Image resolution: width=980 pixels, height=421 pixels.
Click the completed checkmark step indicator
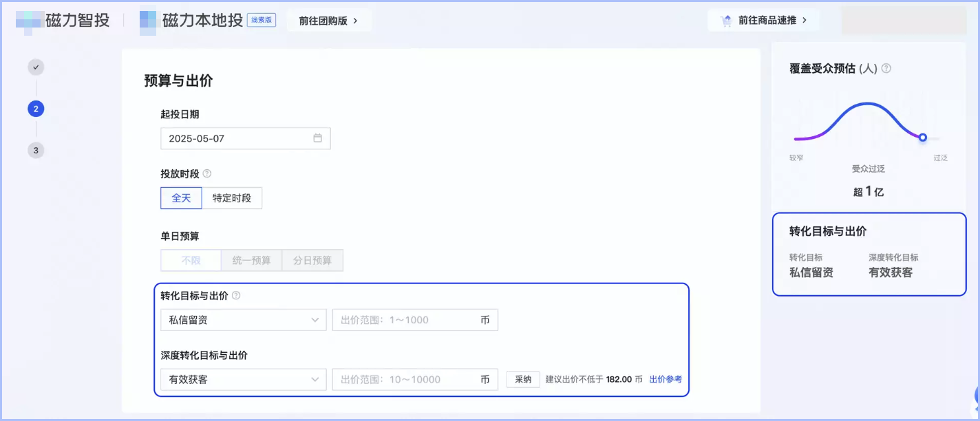coord(35,67)
